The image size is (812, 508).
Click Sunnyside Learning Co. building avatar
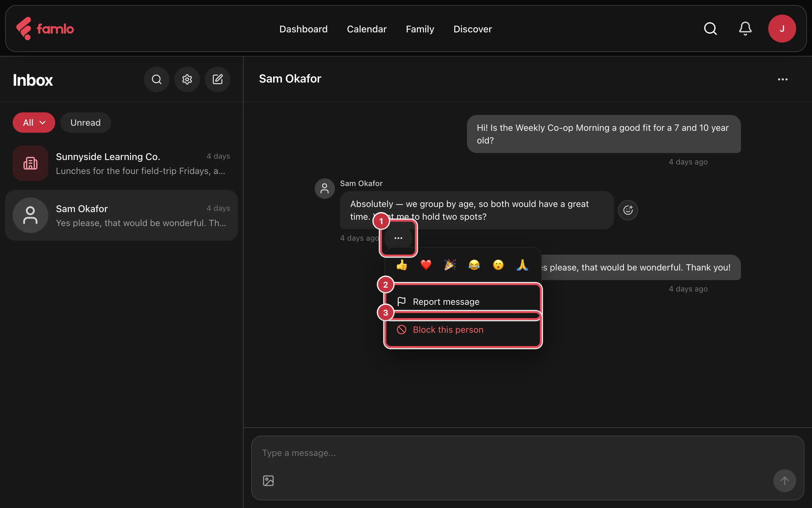point(30,163)
